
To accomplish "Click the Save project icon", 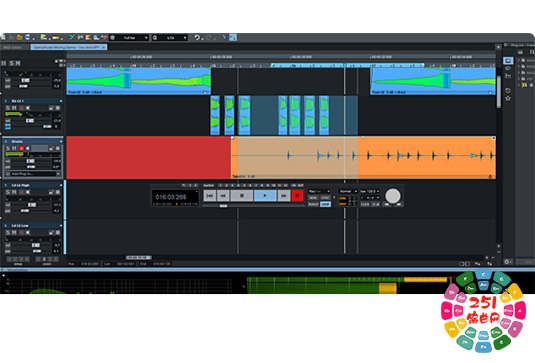I will 27,37.
